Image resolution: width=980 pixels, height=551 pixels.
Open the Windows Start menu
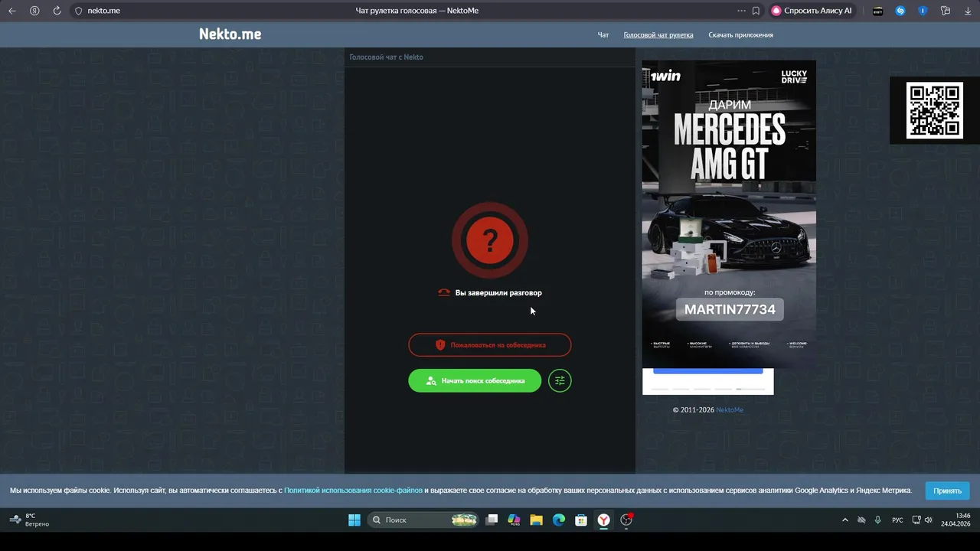[354, 520]
